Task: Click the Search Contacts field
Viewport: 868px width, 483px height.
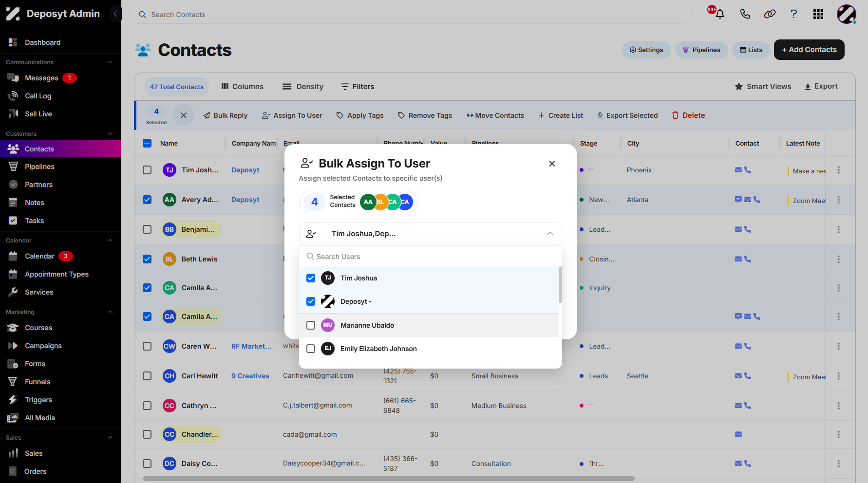Action: [x=410, y=15]
